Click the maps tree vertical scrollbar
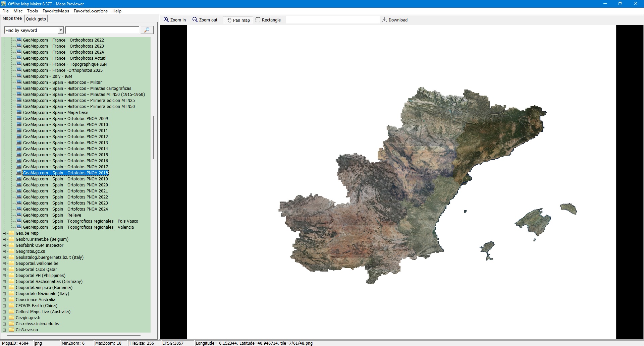644x346 pixels. [154, 137]
